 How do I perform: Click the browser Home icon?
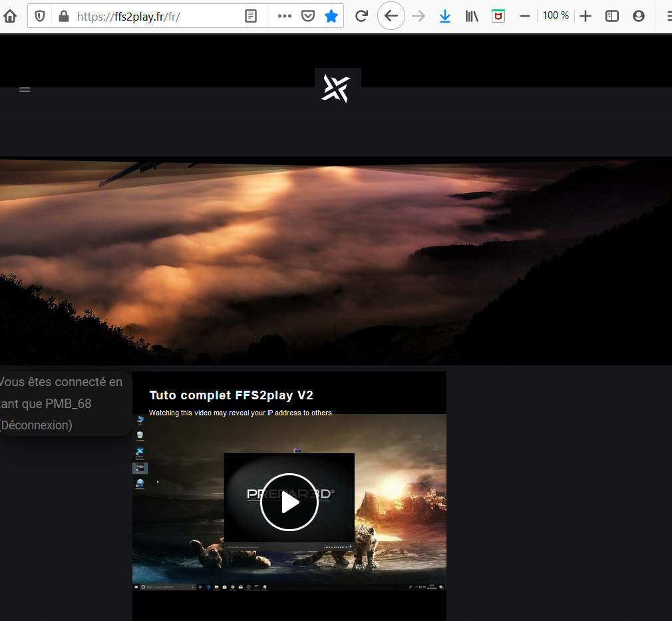(x=10, y=16)
